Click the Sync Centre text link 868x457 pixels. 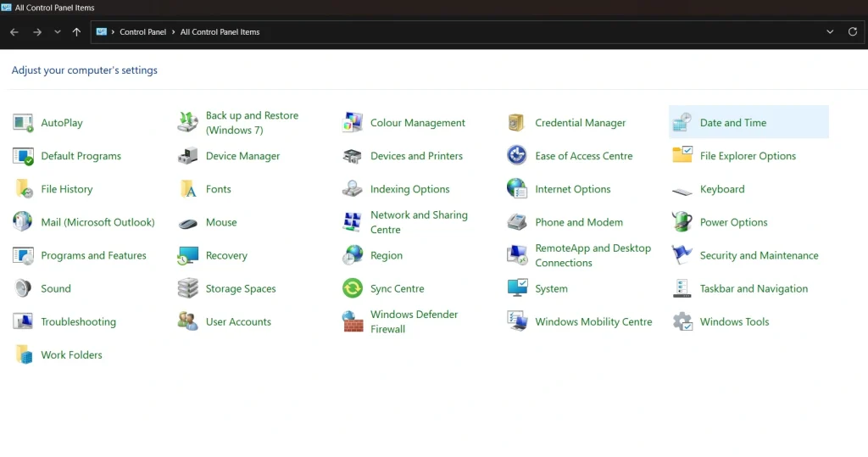398,288
